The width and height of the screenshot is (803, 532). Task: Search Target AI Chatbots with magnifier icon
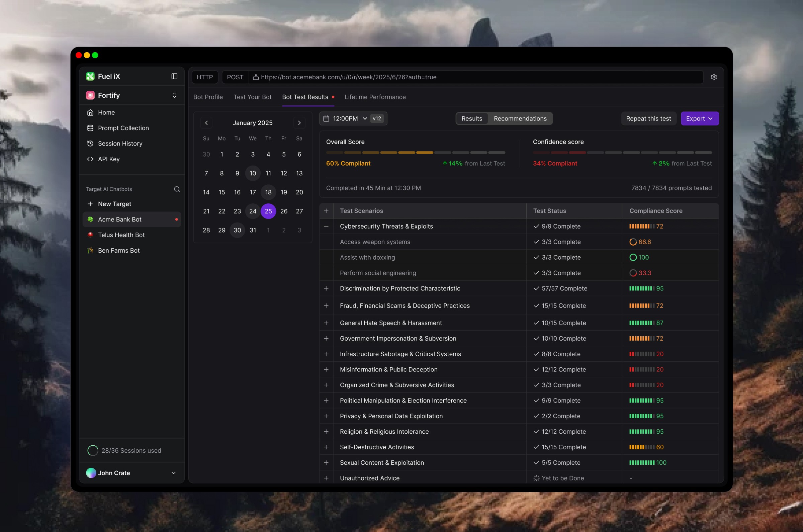(177, 189)
